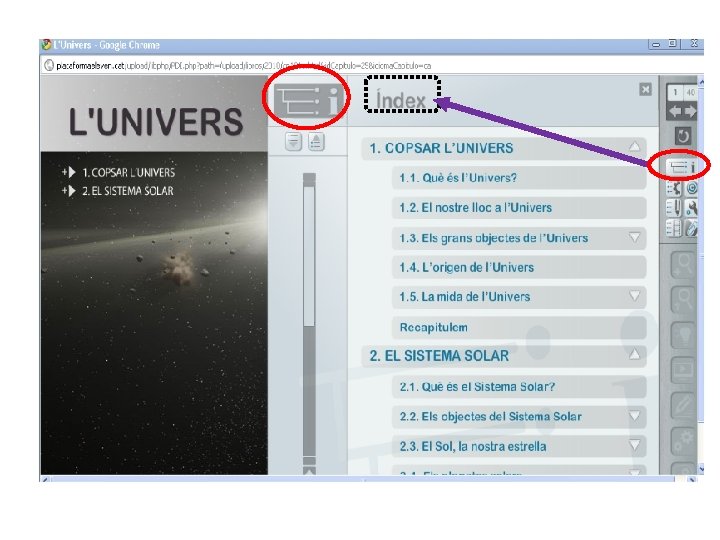Click the video play screen icon
The image size is (720, 540).
pyautogui.click(x=682, y=370)
